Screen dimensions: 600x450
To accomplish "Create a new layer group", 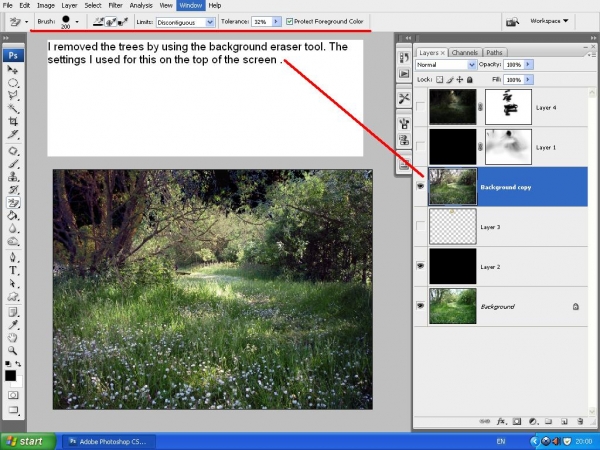I will (548, 422).
